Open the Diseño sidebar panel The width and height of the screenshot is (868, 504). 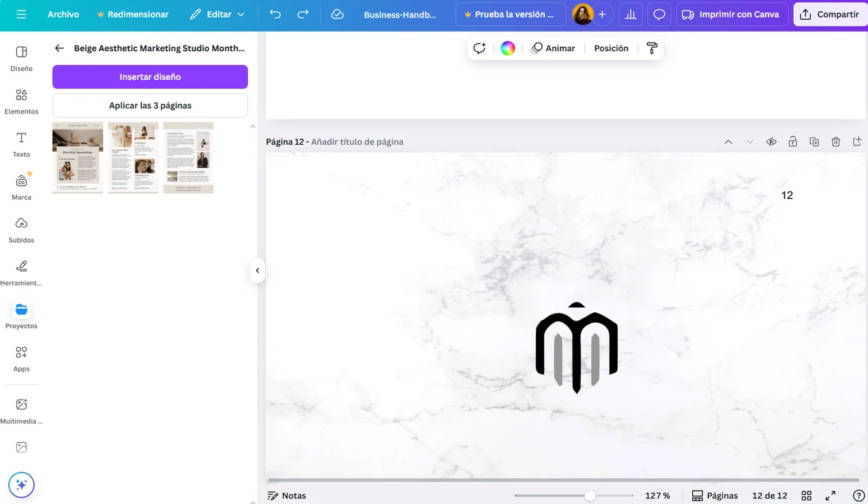[x=22, y=59]
